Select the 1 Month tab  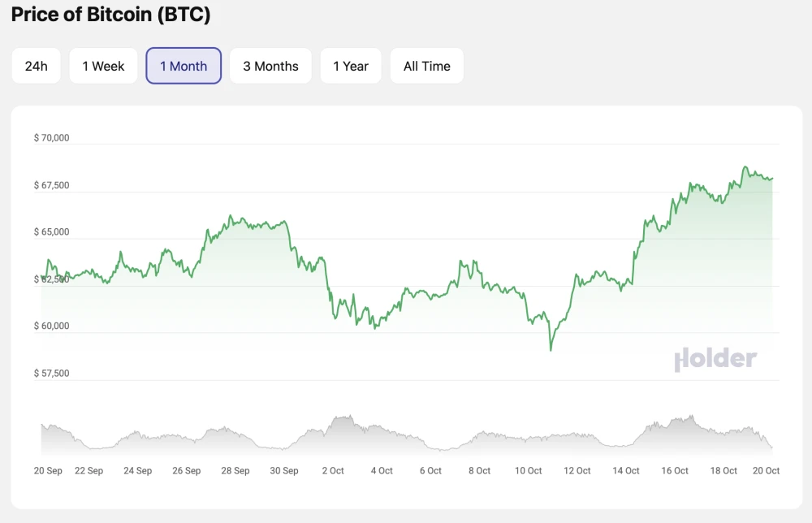click(x=184, y=66)
